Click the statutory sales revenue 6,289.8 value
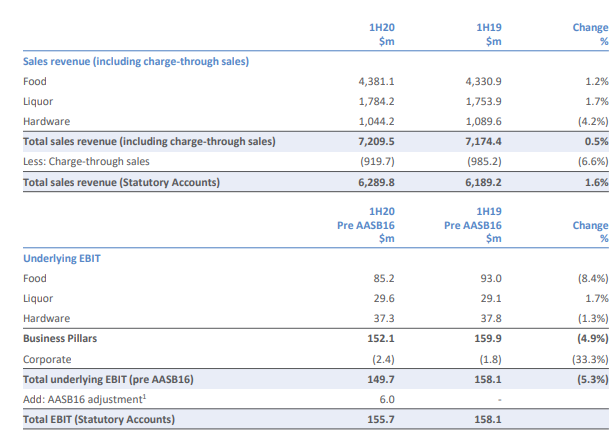 (x=377, y=182)
